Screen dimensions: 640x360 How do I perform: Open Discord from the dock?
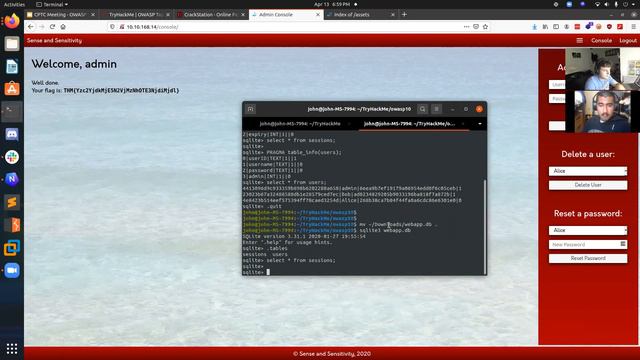coord(12,134)
